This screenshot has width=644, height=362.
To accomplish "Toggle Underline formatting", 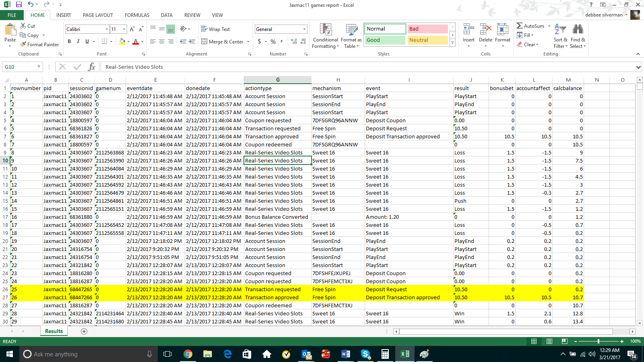I will (87, 41).
